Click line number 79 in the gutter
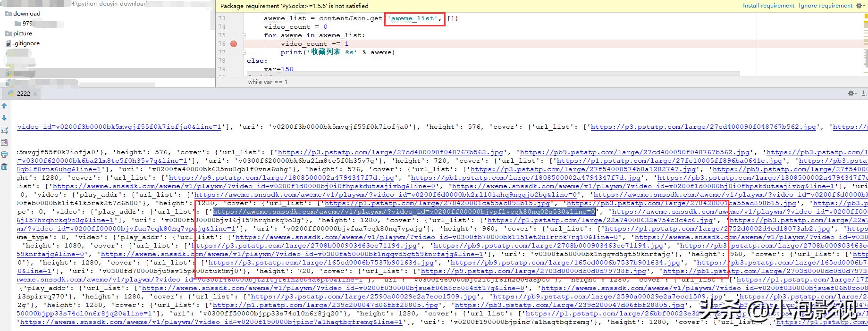 tap(222, 69)
